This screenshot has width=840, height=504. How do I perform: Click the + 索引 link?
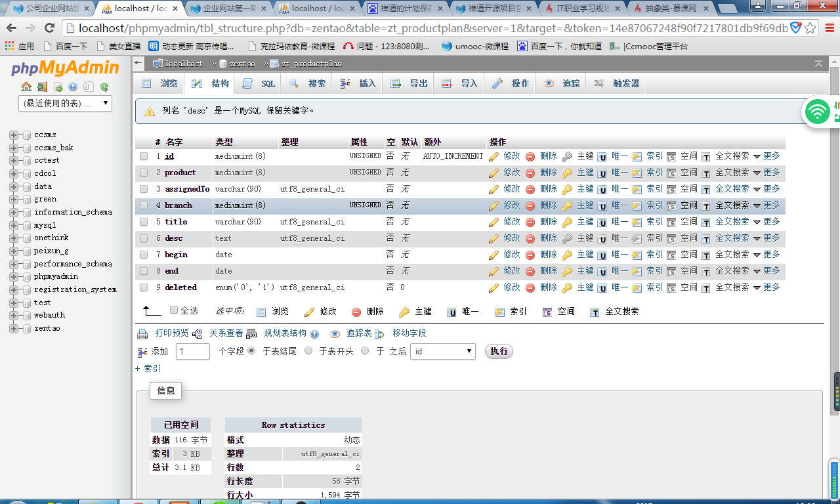[x=148, y=368]
